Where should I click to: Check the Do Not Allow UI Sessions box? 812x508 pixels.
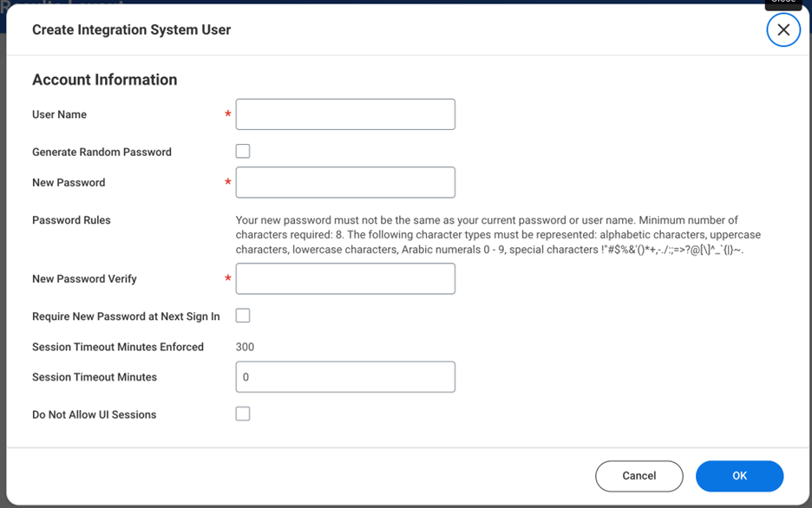point(243,414)
